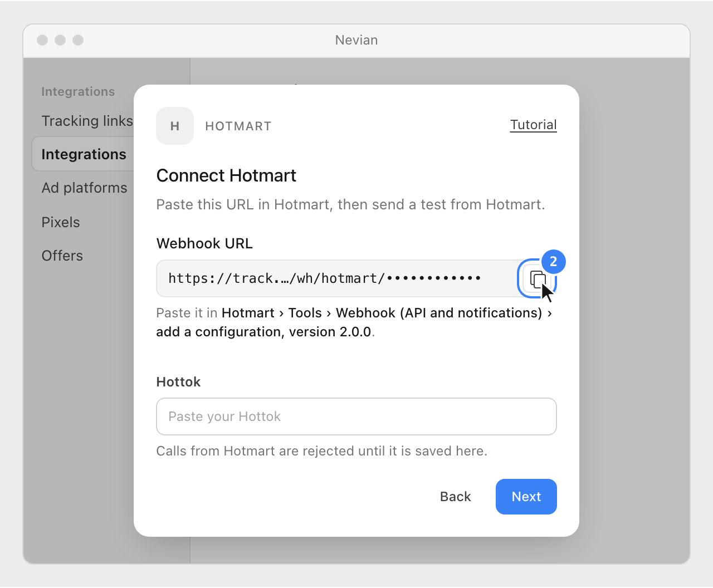Click 'add a configuration, version 2.0.0' text

click(263, 332)
